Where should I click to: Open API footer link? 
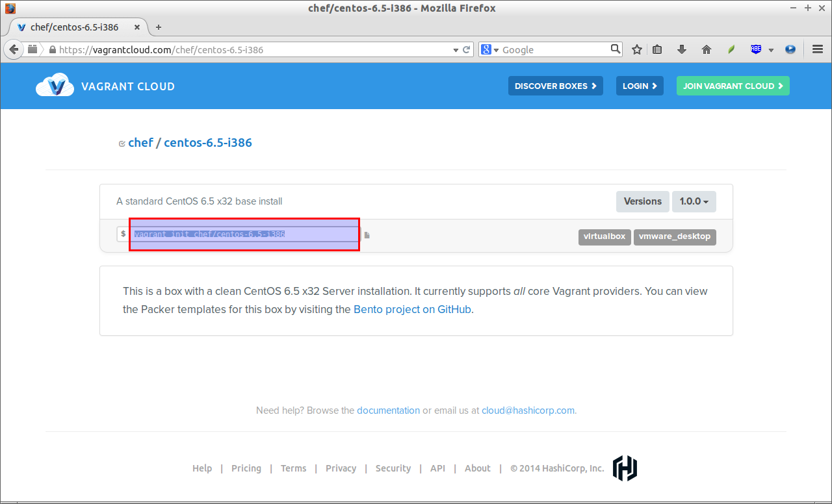pyautogui.click(x=437, y=468)
